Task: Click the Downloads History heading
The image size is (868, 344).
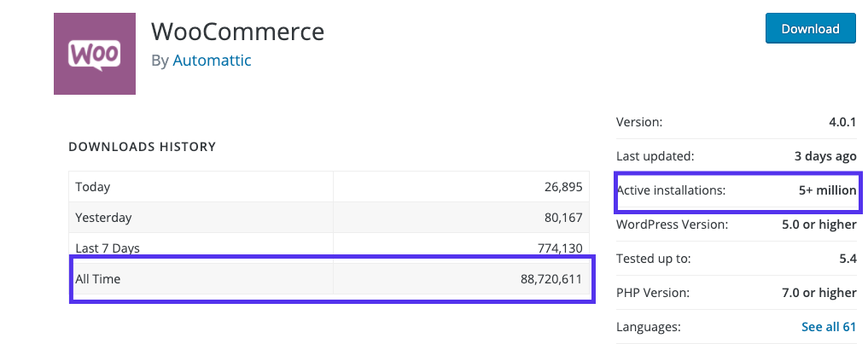Action: (x=142, y=147)
